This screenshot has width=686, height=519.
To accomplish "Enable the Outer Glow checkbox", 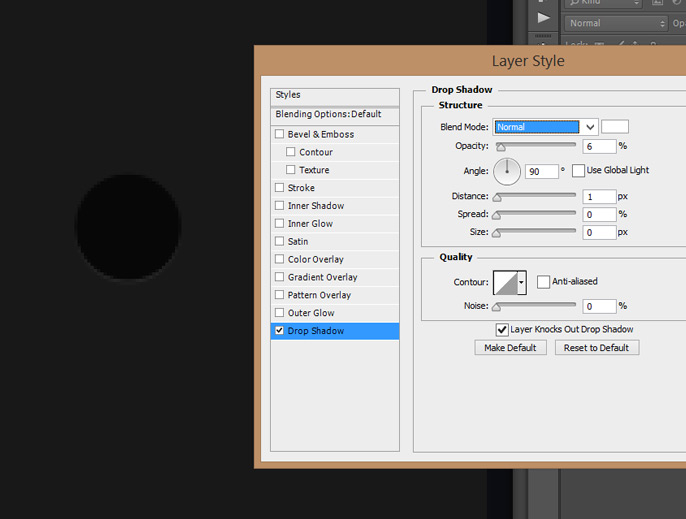I will 280,313.
